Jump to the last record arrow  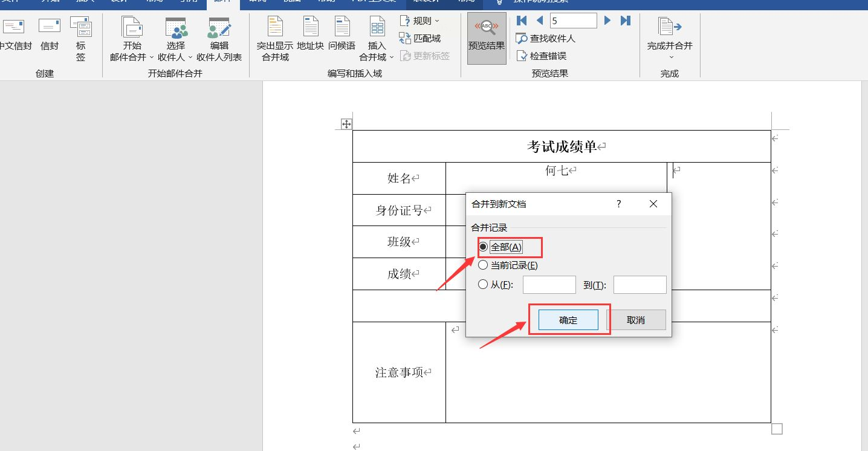click(626, 21)
